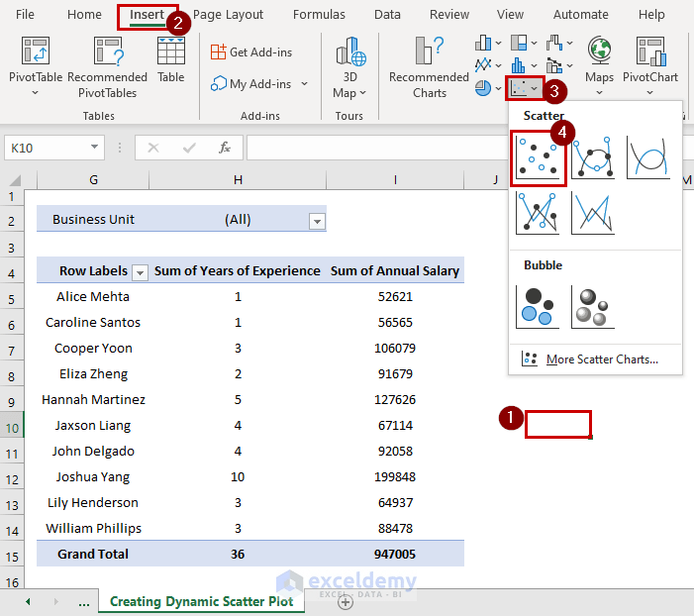Open the File tab

point(25,15)
